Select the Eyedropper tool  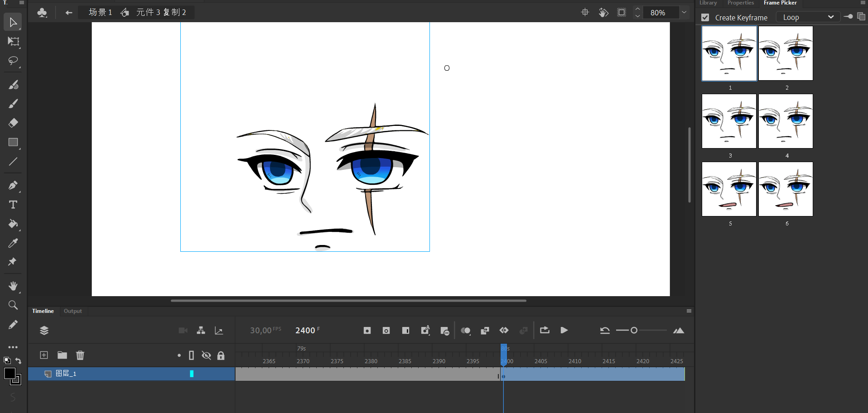[x=13, y=243]
